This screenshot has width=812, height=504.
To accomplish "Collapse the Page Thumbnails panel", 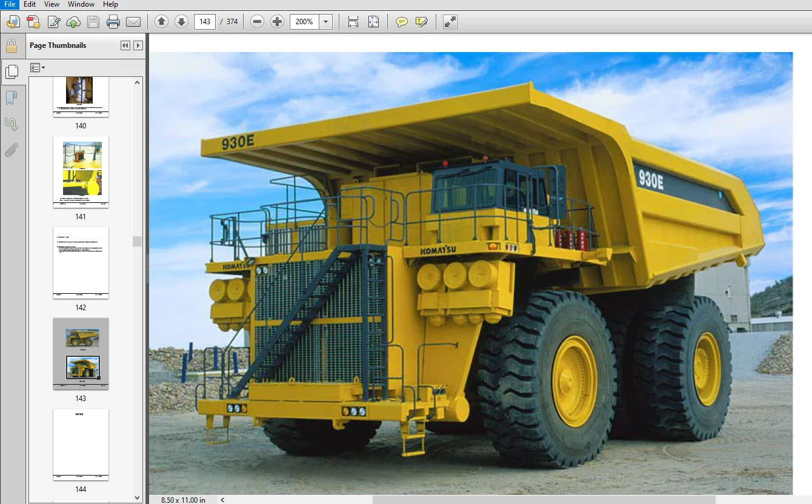I will click(125, 45).
